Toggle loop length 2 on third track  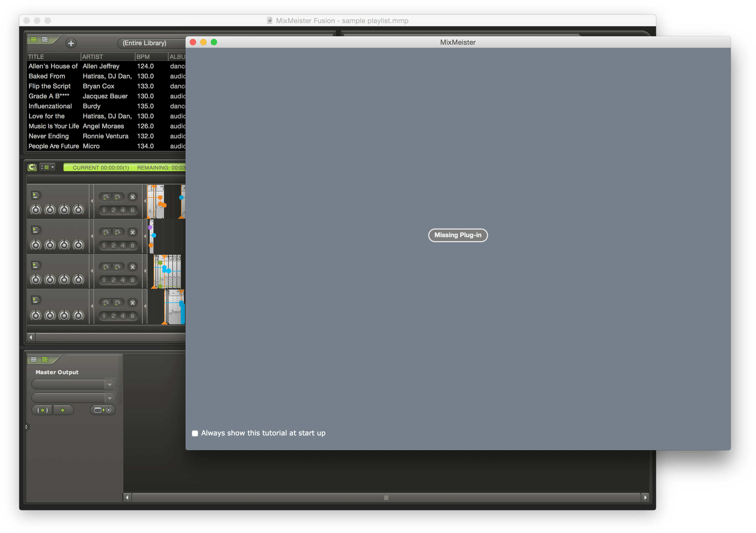[x=114, y=280]
